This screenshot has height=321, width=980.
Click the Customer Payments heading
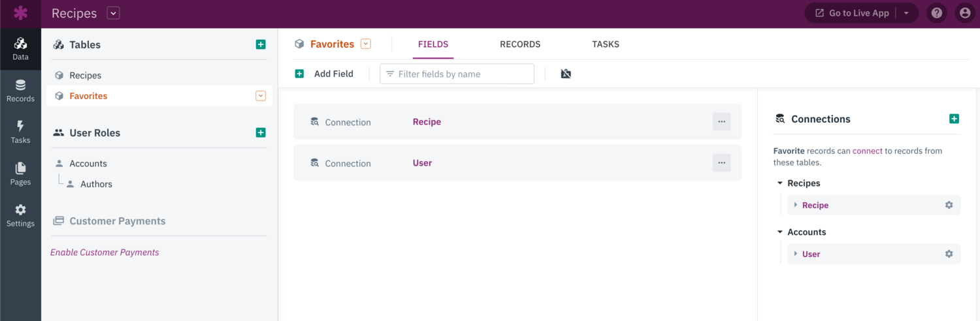(118, 221)
